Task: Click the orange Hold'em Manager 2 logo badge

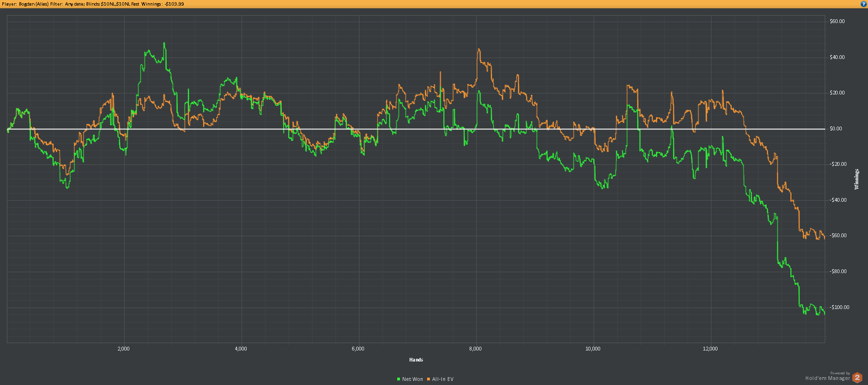Action: click(x=857, y=378)
